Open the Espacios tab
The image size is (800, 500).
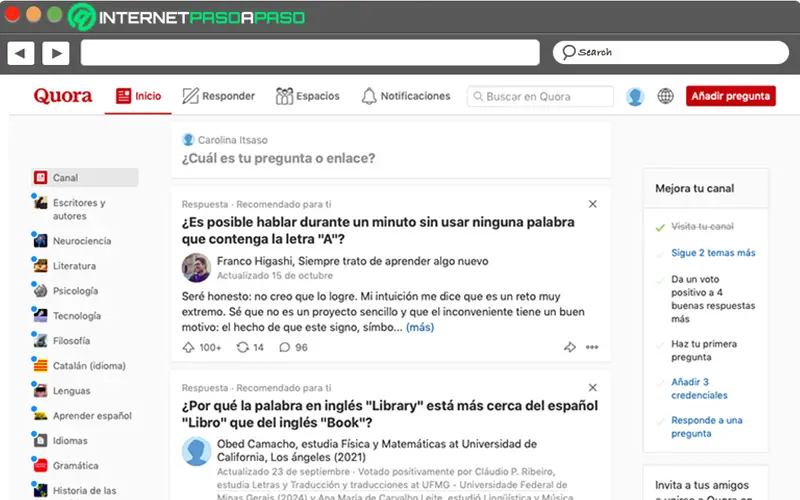307,96
